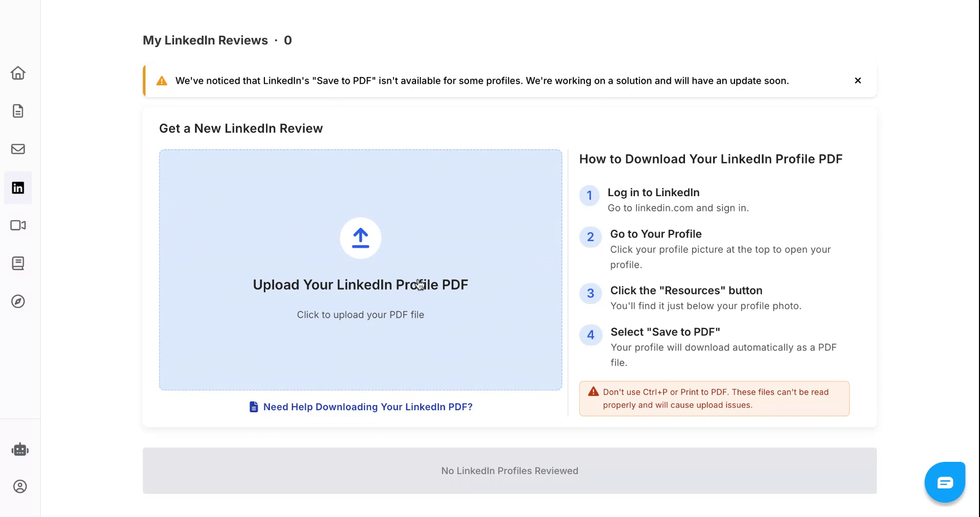The height and width of the screenshot is (517, 980).
Task: Open the compass explore section
Action: (18, 301)
